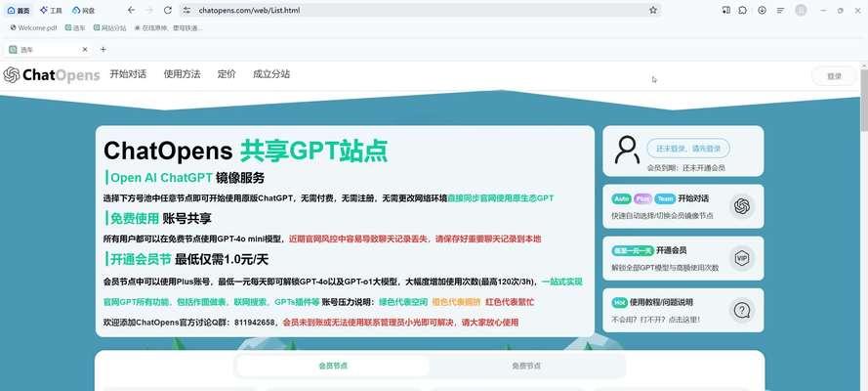Bookmark this page with the star icon

click(x=653, y=10)
